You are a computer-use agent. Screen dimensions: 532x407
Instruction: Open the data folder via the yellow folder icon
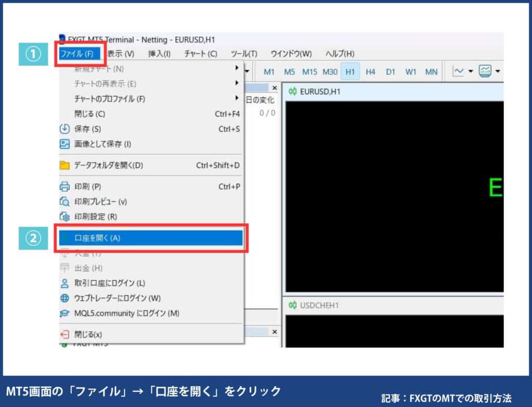tap(65, 164)
